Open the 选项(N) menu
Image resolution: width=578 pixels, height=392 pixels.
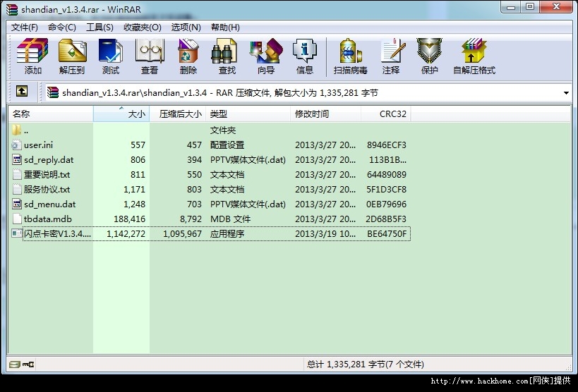[x=186, y=27]
